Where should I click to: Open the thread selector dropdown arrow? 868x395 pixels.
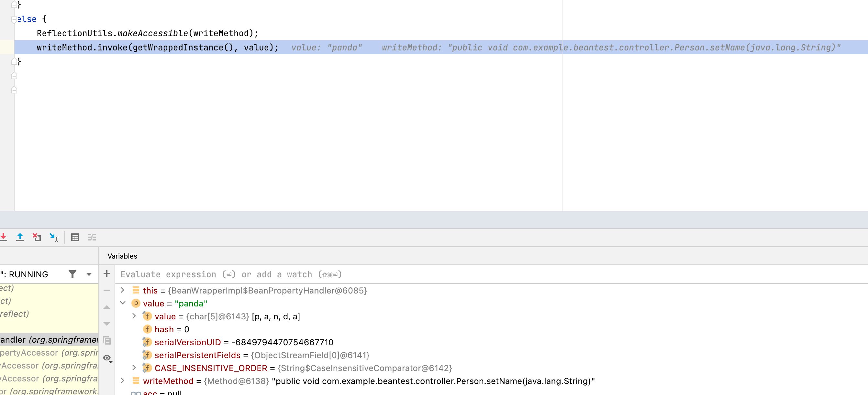[89, 274]
